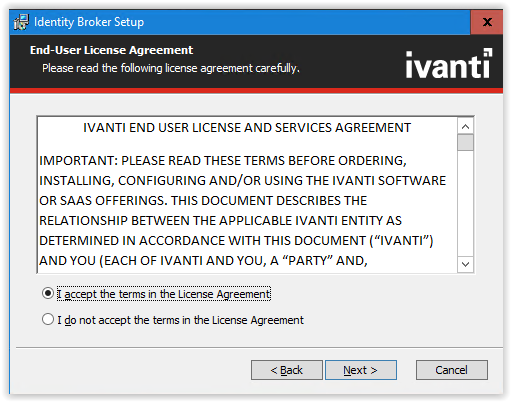
Task: Click the Please read the following license text
Action: coord(171,68)
